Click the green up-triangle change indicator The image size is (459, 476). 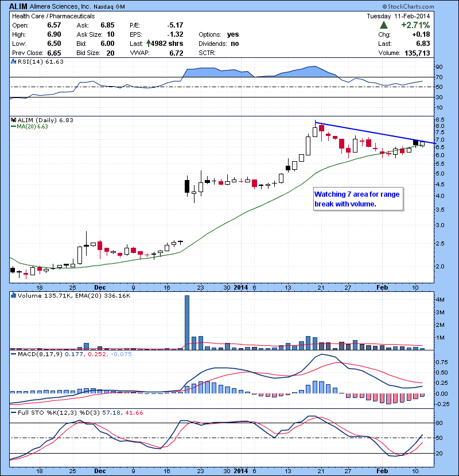384,25
